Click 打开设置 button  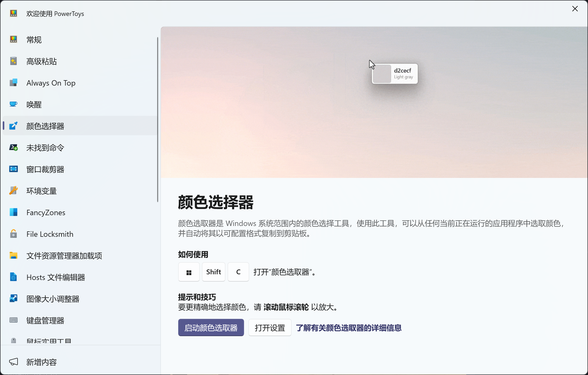click(270, 327)
